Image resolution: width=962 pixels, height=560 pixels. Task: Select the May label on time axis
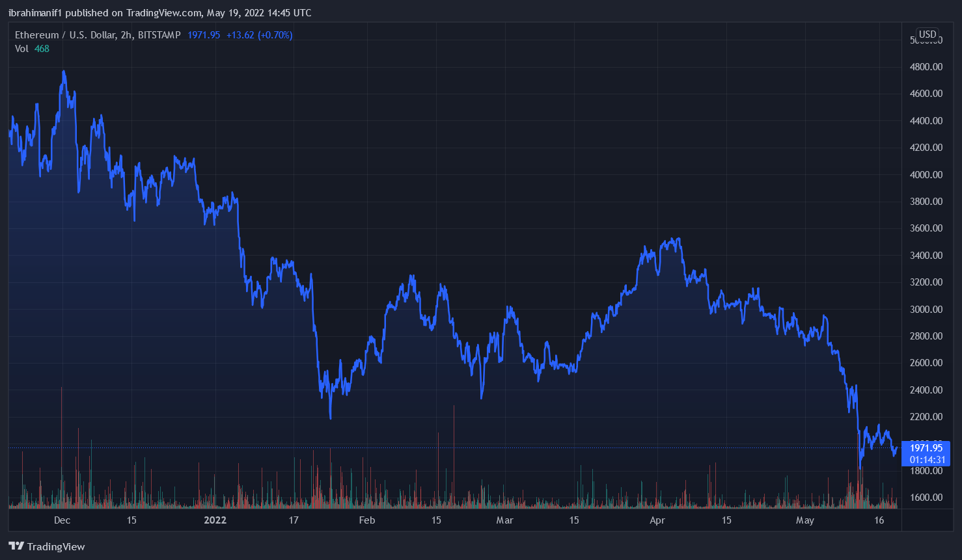point(805,520)
